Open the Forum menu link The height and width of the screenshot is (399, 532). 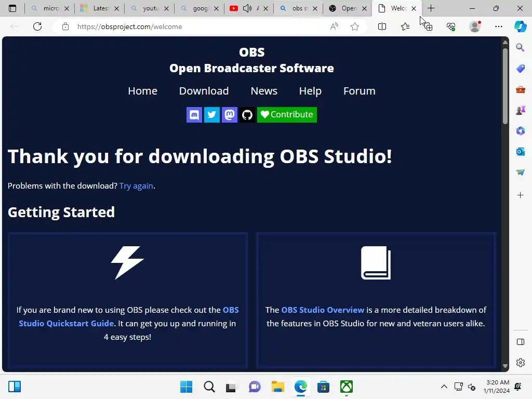(x=360, y=91)
